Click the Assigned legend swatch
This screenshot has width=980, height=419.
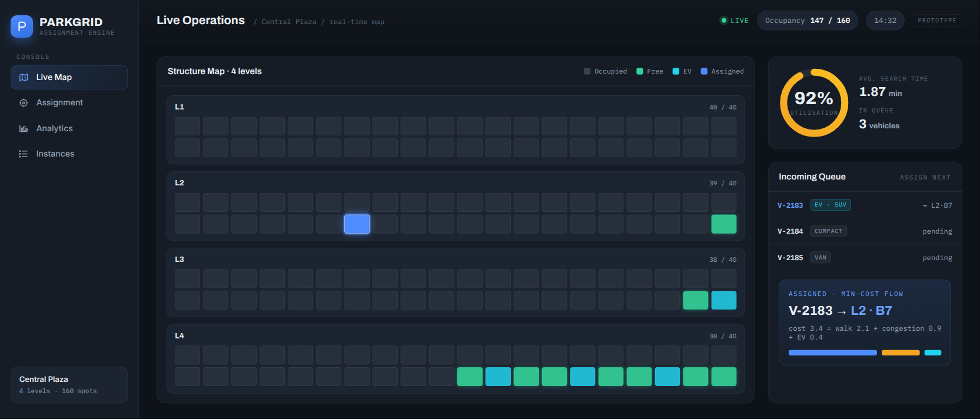point(704,71)
